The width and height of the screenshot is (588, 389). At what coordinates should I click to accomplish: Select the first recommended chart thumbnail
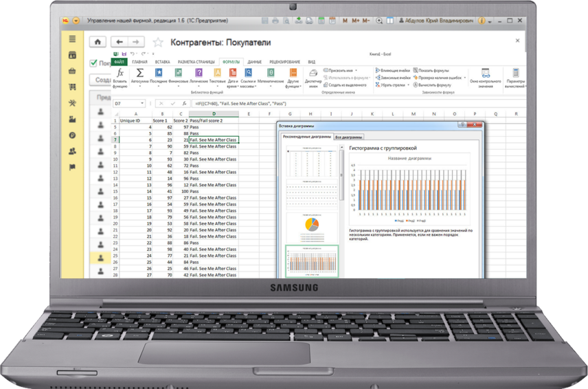pyautogui.click(x=312, y=162)
